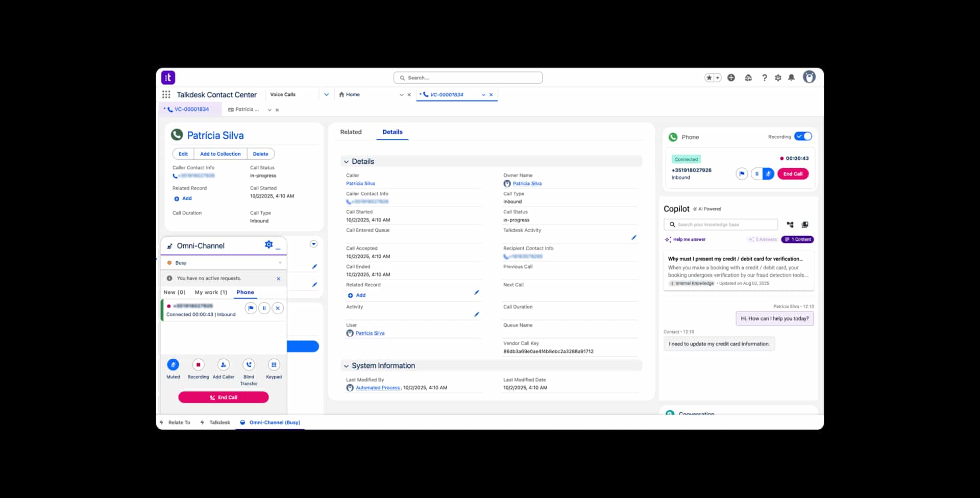Click the knowledge base search field
980x498 pixels.
[x=720, y=224]
